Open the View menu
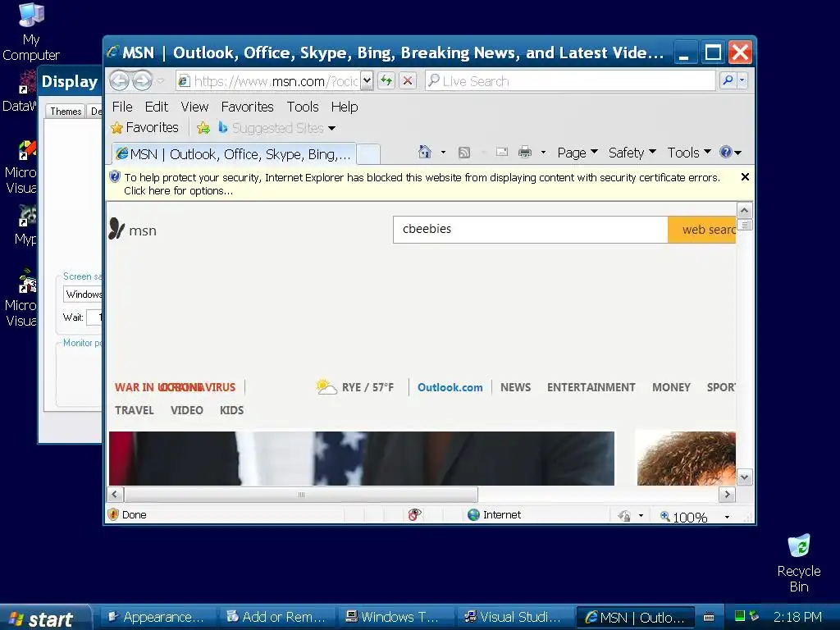840x630 pixels. 194,107
